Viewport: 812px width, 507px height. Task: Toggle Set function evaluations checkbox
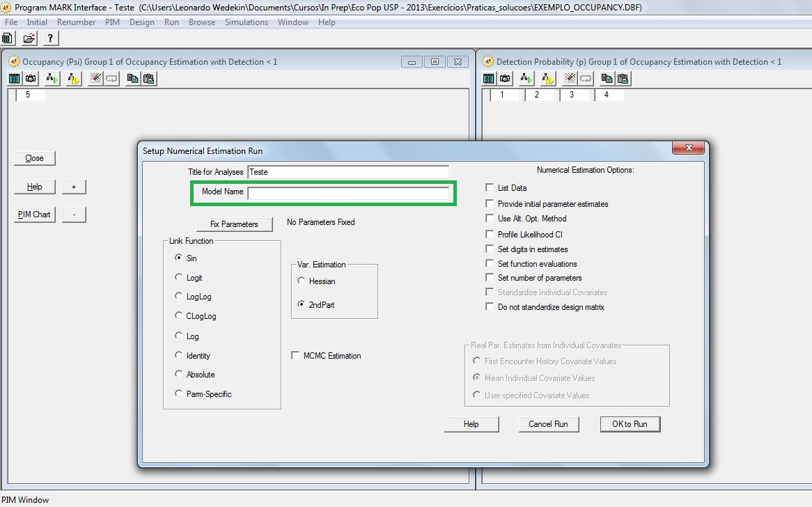pos(490,263)
